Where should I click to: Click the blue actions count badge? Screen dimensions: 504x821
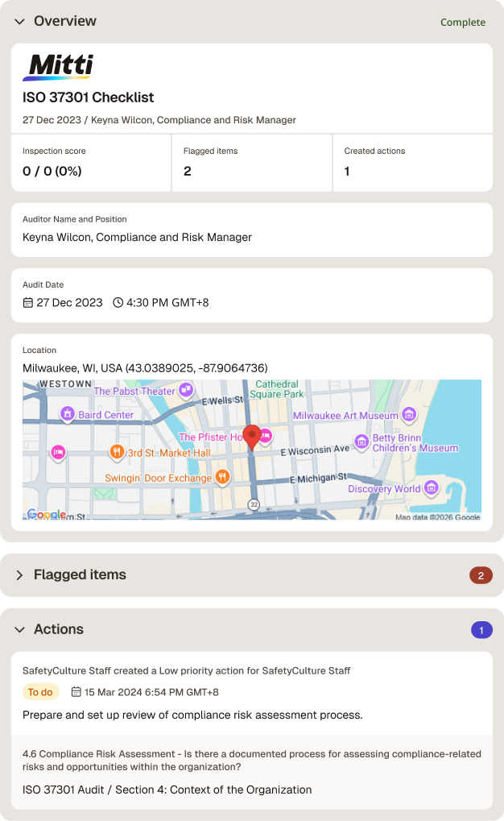click(x=481, y=630)
